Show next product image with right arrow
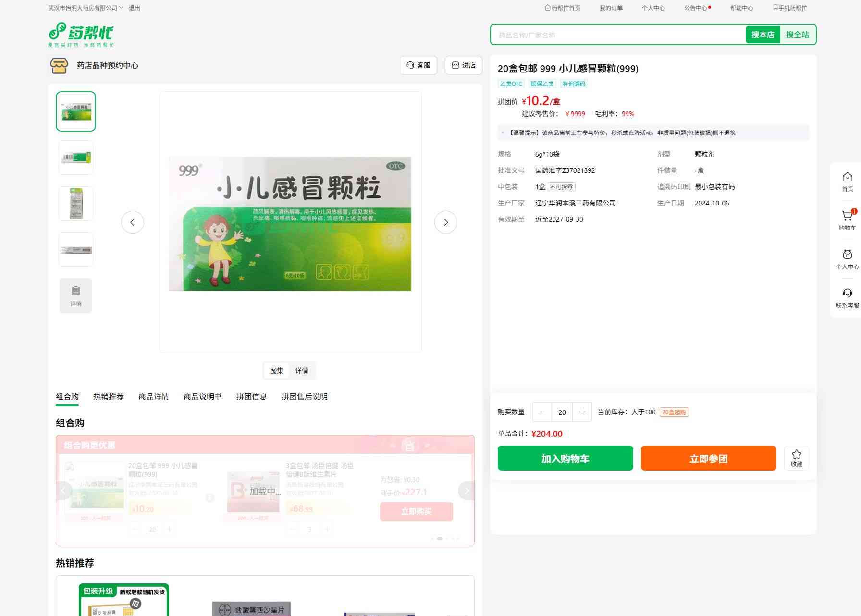 click(445, 222)
